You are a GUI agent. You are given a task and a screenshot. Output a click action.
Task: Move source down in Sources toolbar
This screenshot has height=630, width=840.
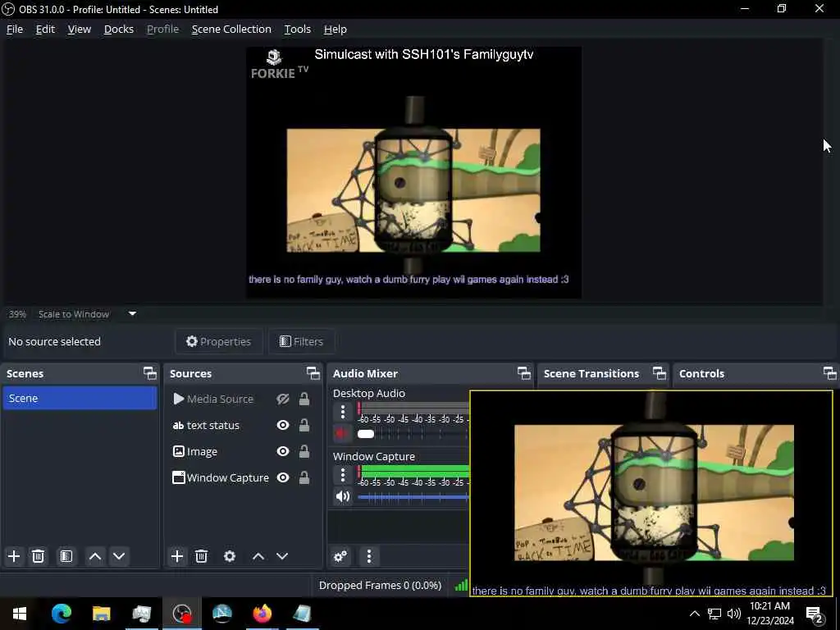click(282, 556)
